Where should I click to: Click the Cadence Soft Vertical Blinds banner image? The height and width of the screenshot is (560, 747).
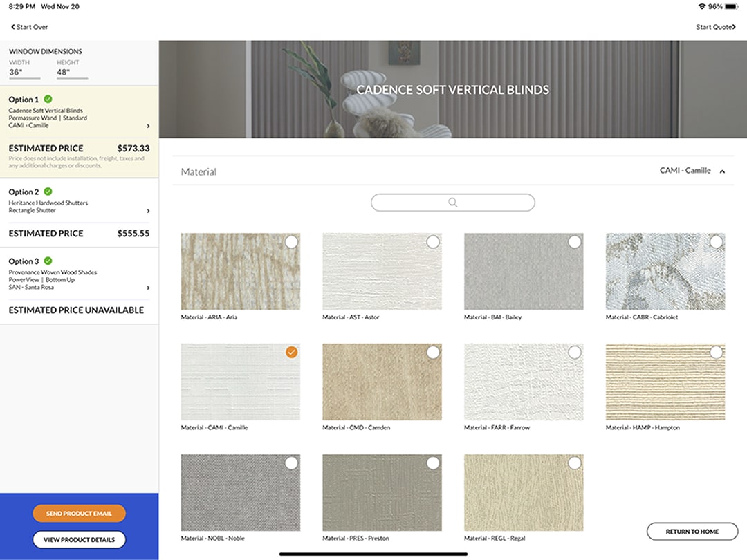[x=453, y=89]
